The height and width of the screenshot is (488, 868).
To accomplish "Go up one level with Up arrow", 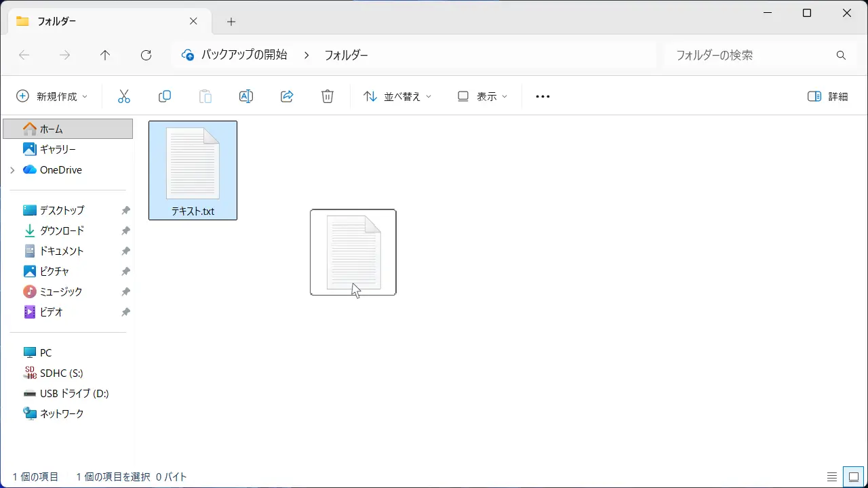I will coord(105,56).
